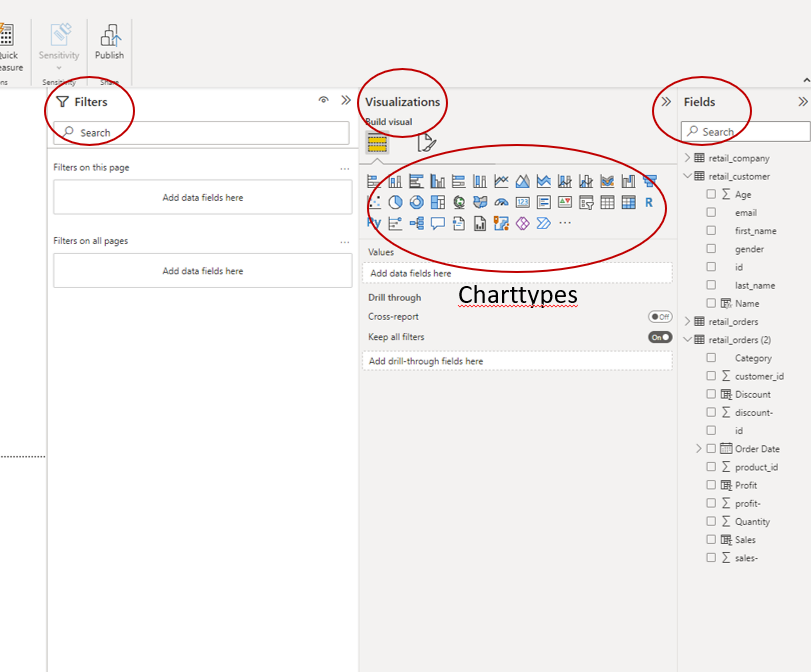Viewport: 811px width, 672px height.
Task: Click the Filters pane search box
Action: click(201, 132)
